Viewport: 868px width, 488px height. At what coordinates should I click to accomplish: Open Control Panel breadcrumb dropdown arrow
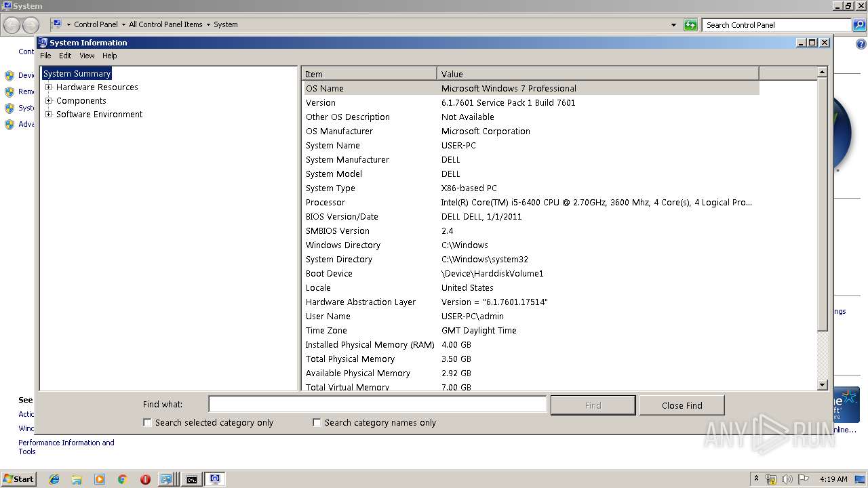123,24
